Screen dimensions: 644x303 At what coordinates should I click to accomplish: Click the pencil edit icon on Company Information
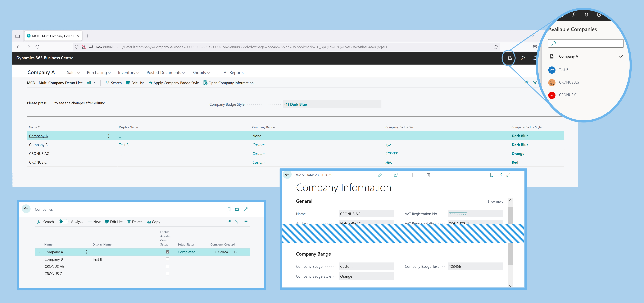380,175
